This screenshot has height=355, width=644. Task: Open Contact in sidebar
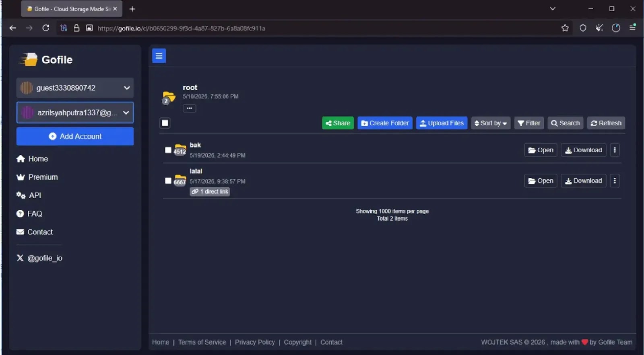(35, 232)
